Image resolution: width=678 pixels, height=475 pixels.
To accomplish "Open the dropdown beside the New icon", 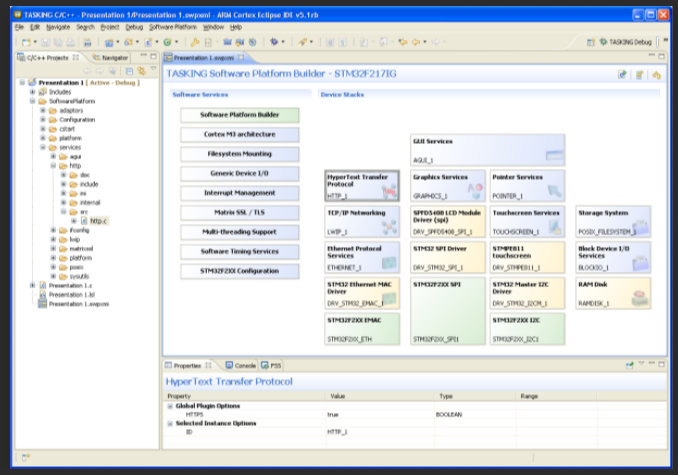I will 35,42.
